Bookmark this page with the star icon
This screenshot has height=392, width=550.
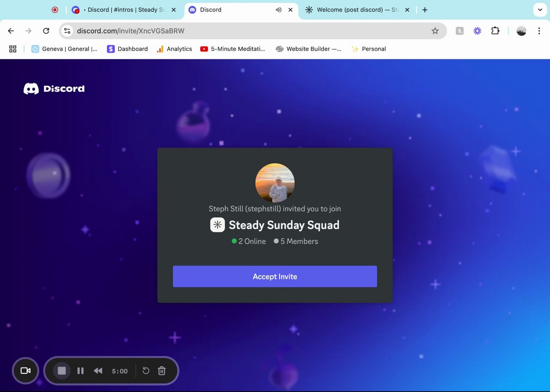tap(435, 31)
